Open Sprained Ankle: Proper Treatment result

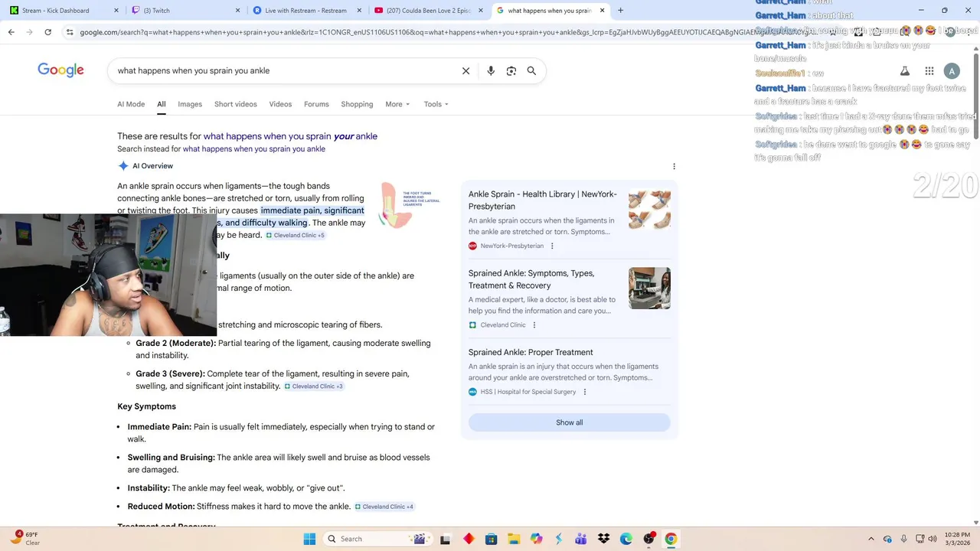point(531,352)
